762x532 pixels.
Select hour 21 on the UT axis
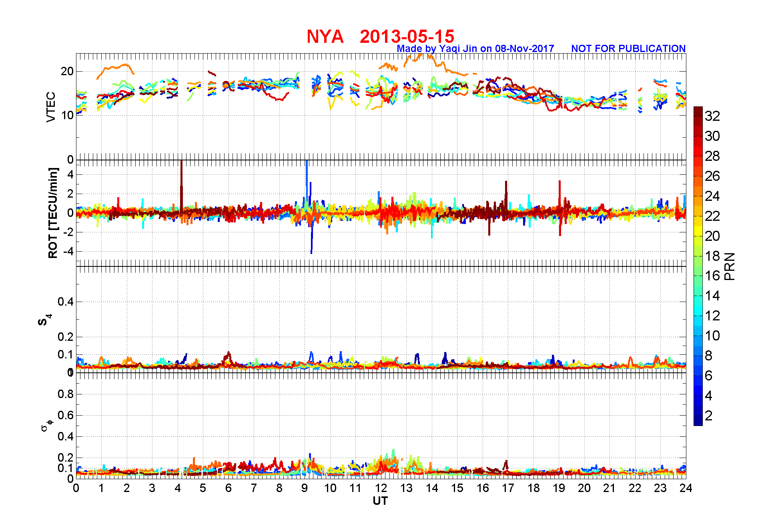coord(610,488)
